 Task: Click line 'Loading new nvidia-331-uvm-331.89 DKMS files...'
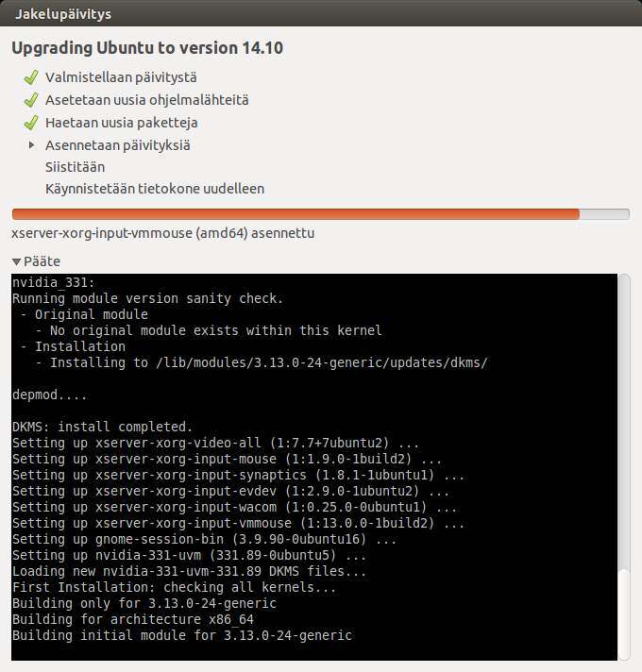[189, 571]
